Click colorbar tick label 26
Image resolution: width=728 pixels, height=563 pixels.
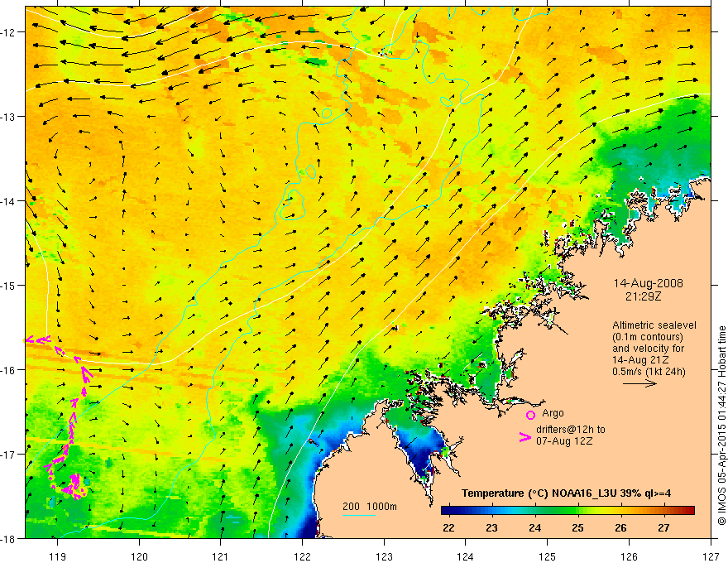[x=620, y=527]
